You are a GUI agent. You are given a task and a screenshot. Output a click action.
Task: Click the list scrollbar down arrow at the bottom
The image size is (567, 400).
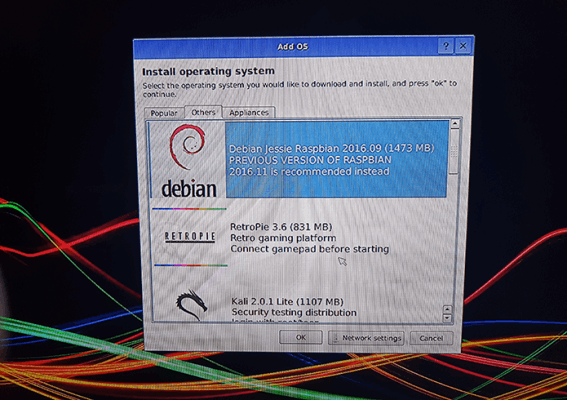coord(447,318)
